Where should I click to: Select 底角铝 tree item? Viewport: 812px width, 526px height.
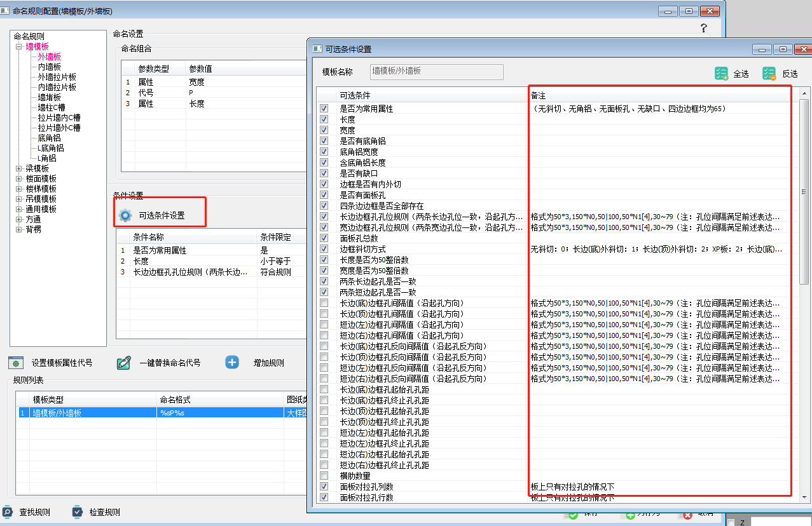(49, 138)
